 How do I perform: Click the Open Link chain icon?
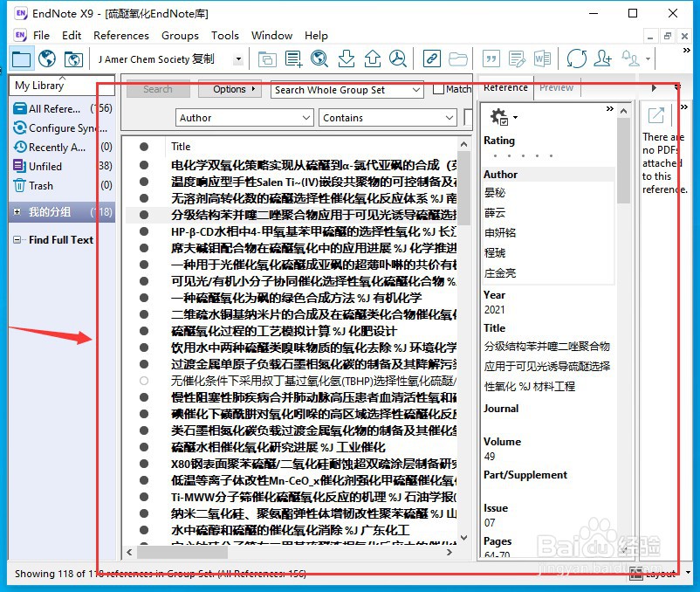432,59
